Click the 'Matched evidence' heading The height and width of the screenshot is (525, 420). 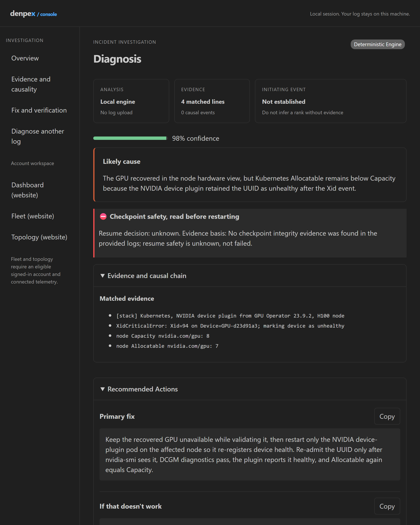[x=127, y=299]
